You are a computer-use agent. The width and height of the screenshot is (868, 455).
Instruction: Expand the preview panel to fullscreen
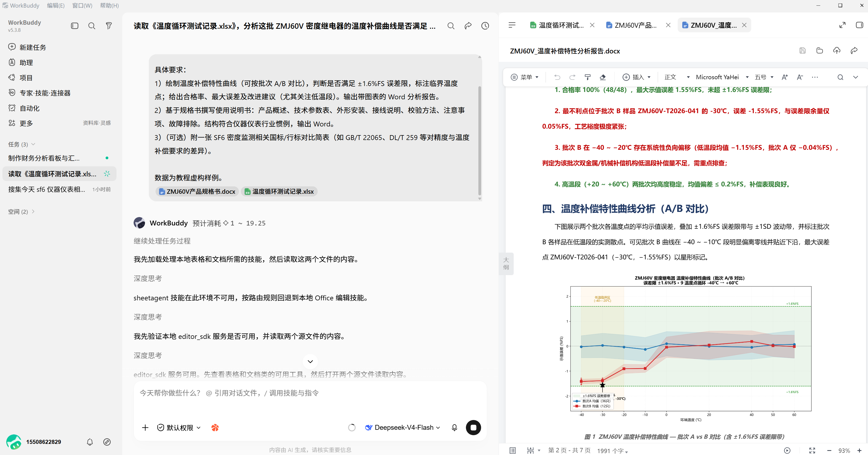point(842,25)
